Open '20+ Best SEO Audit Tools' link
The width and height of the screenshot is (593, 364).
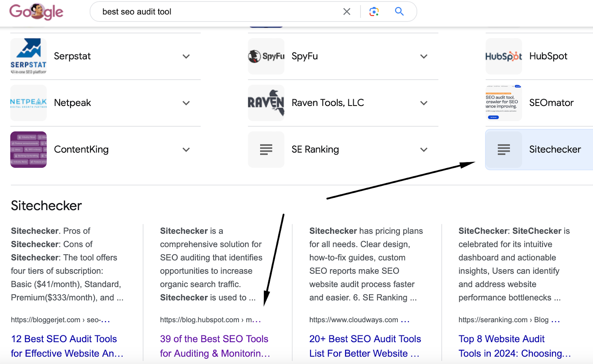pos(365,346)
